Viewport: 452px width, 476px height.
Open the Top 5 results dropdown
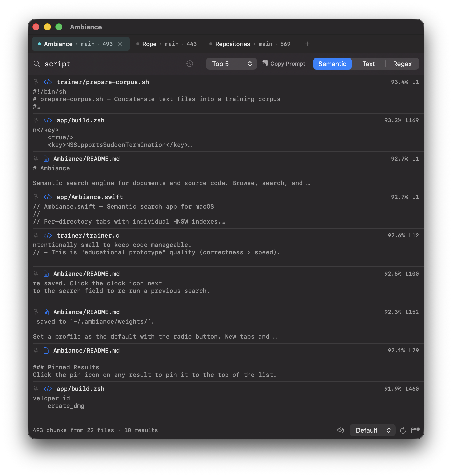point(231,64)
